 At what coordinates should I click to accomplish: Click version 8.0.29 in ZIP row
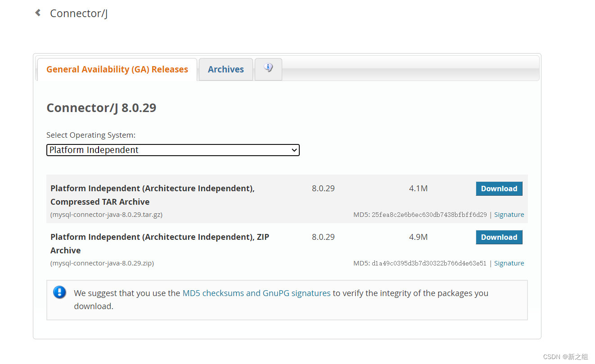point(323,237)
